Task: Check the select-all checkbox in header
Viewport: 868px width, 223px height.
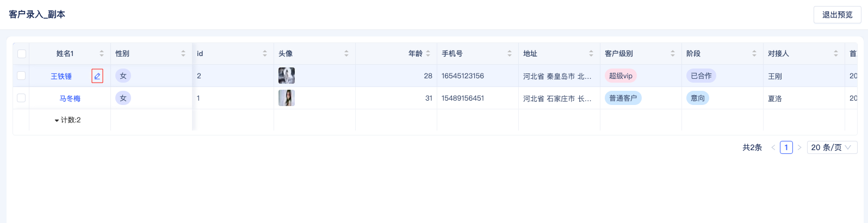Action: coord(21,53)
